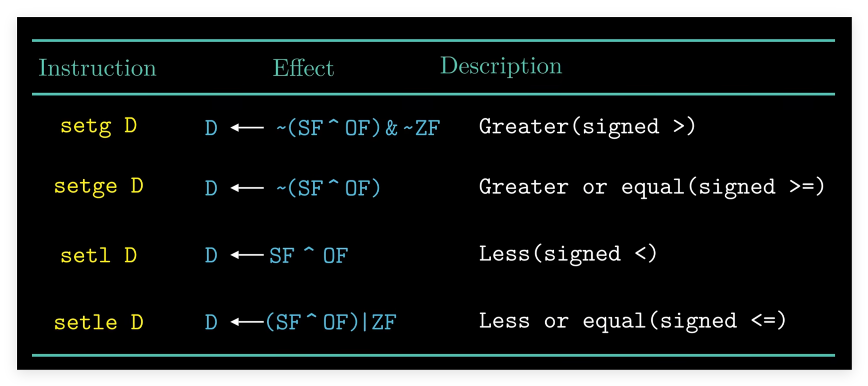
Task: Click the Less(signed <) description
Action: [x=568, y=254]
